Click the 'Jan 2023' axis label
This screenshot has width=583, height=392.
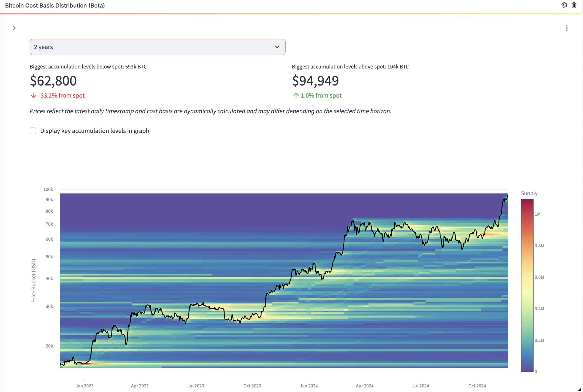click(x=84, y=386)
